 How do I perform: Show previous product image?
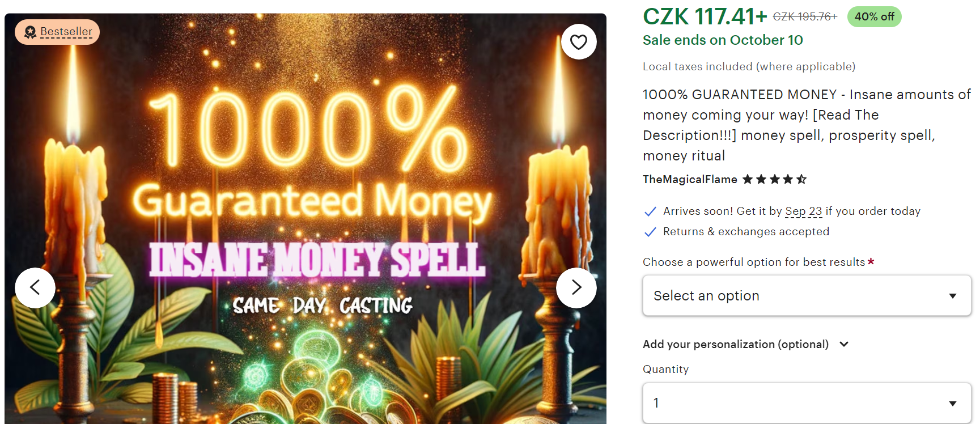35,288
